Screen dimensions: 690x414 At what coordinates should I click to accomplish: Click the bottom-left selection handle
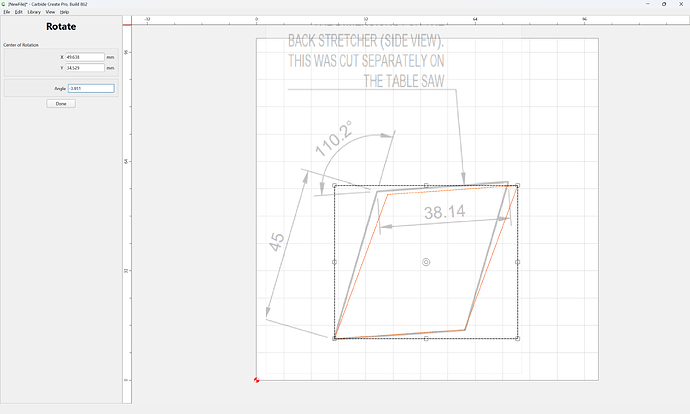[334, 338]
